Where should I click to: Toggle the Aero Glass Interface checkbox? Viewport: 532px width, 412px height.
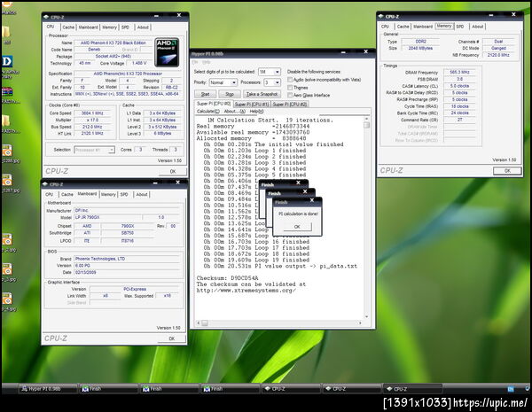(290, 96)
